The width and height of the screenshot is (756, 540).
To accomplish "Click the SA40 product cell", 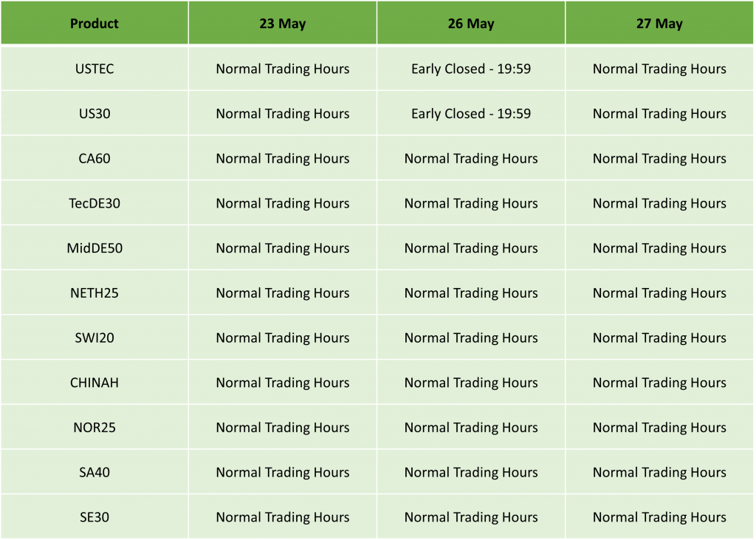I will click(x=94, y=473).
